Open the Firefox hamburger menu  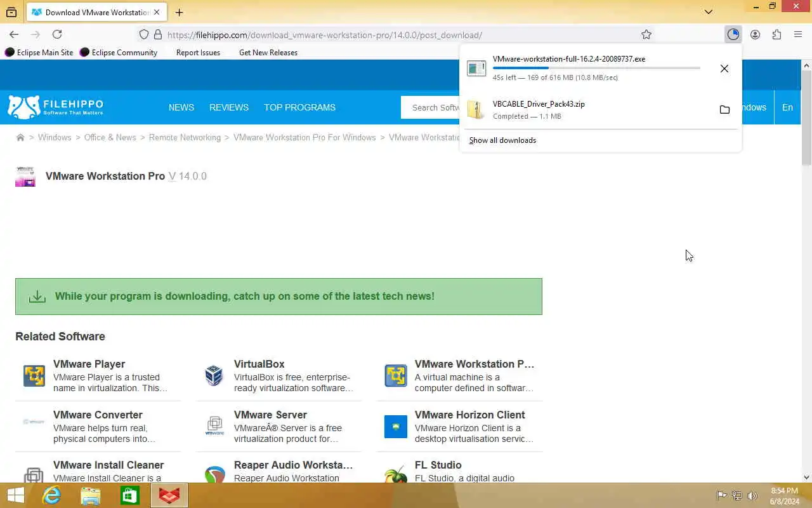pos(798,34)
